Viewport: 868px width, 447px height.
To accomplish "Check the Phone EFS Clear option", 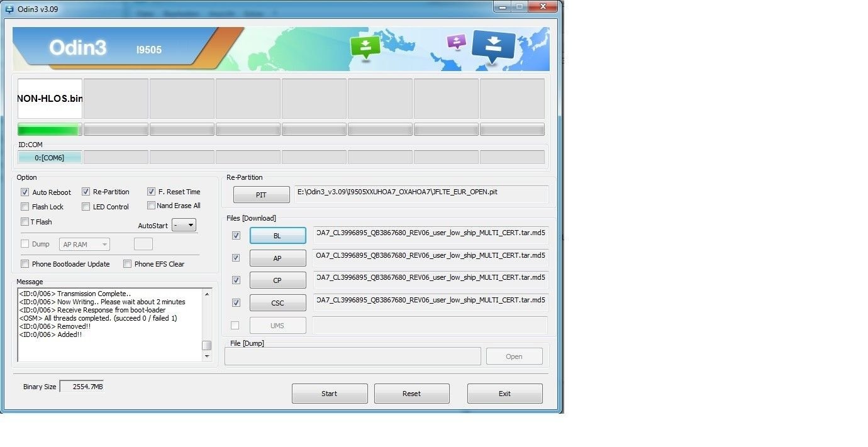I will (x=128, y=264).
